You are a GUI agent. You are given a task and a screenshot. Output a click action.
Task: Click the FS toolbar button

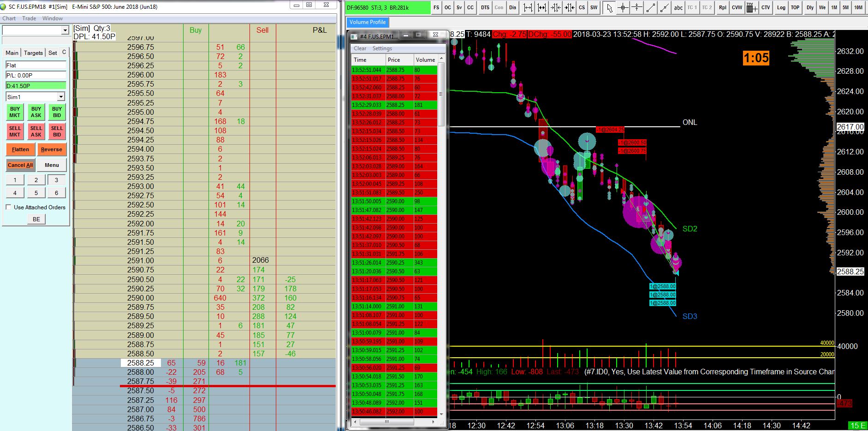coord(436,7)
